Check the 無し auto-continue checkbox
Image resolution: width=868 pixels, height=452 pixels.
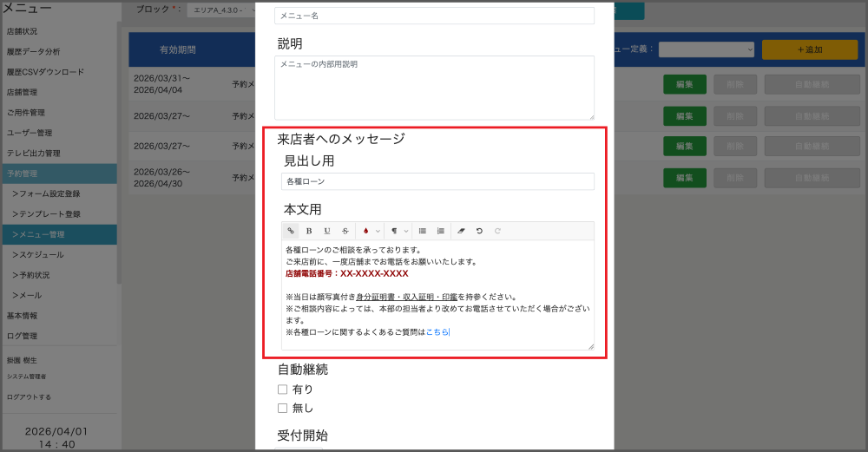tap(282, 409)
